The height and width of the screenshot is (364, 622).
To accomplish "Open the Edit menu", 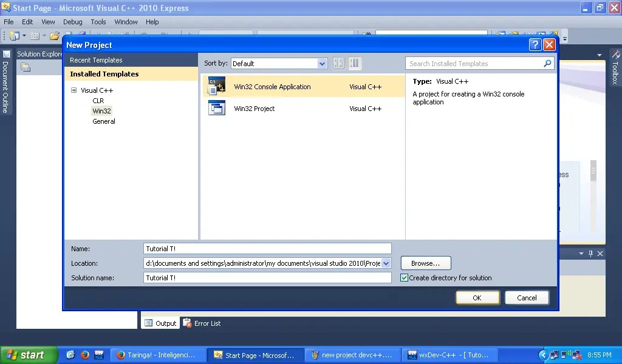I will (x=27, y=22).
